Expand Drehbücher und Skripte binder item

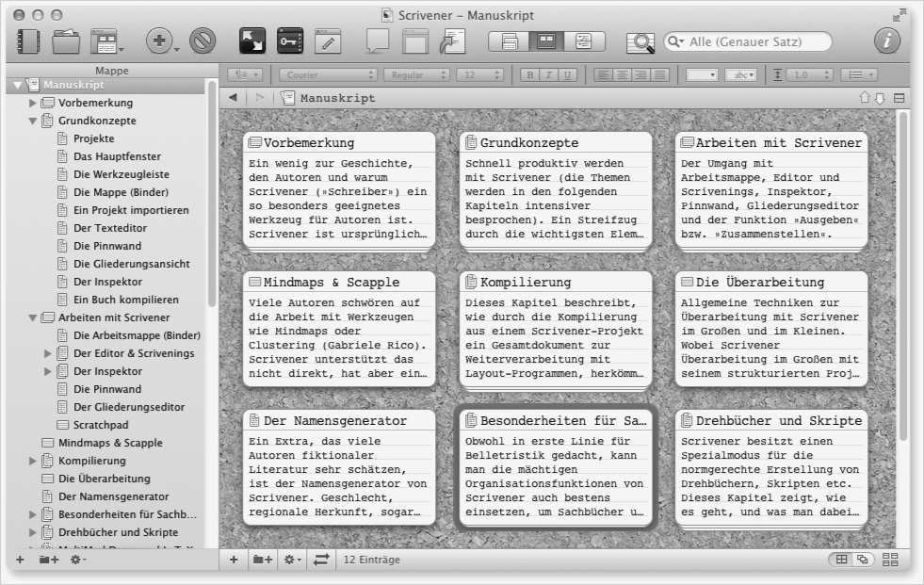[x=32, y=532]
